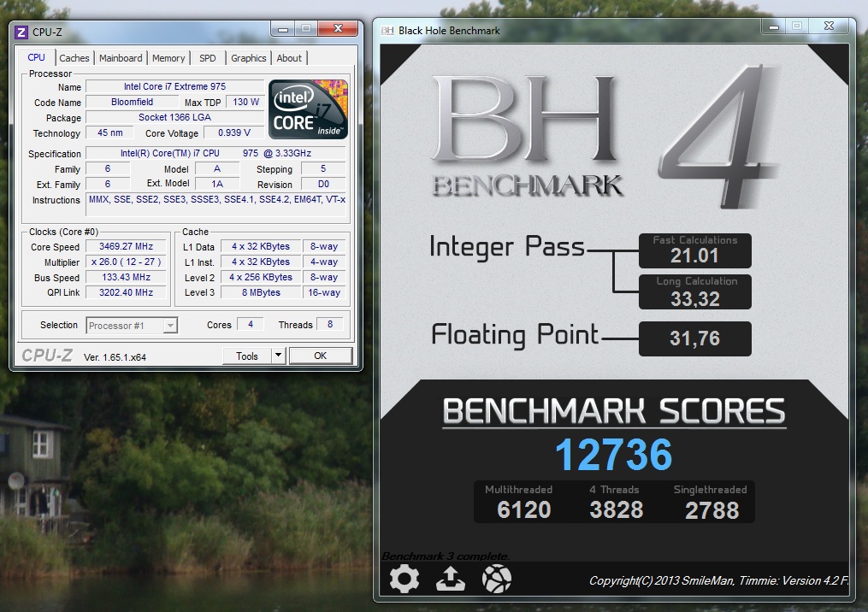Open the globe web icon
The height and width of the screenshot is (612, 868).
497,580
